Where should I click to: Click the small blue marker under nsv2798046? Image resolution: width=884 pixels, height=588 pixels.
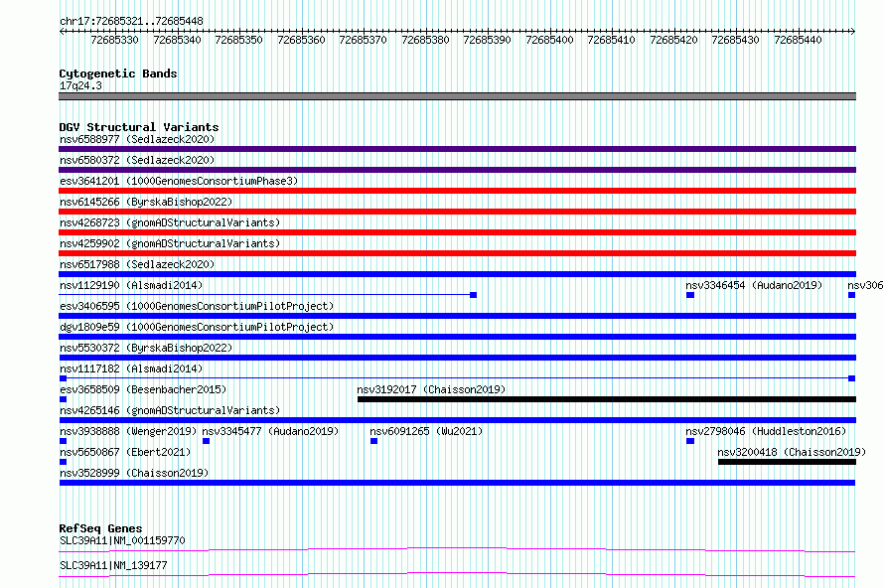click(690, 441)
